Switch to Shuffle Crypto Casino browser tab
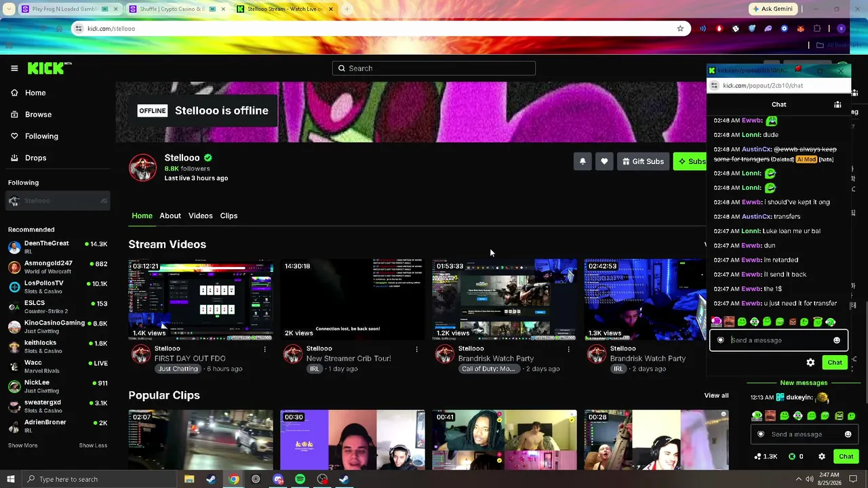This screenshot has width=868, height=488. coord(176,9)
